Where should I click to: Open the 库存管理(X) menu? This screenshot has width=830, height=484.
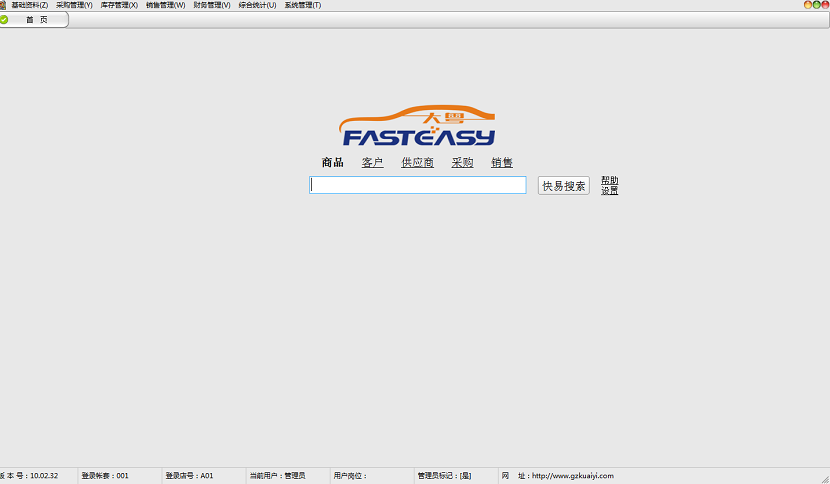pyautogui.click(x=119, y=5)
